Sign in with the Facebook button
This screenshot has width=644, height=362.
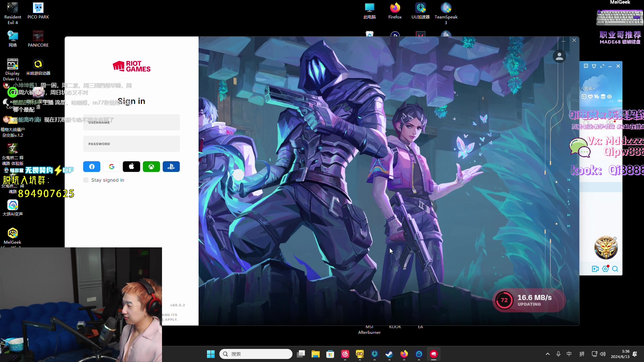92,167
